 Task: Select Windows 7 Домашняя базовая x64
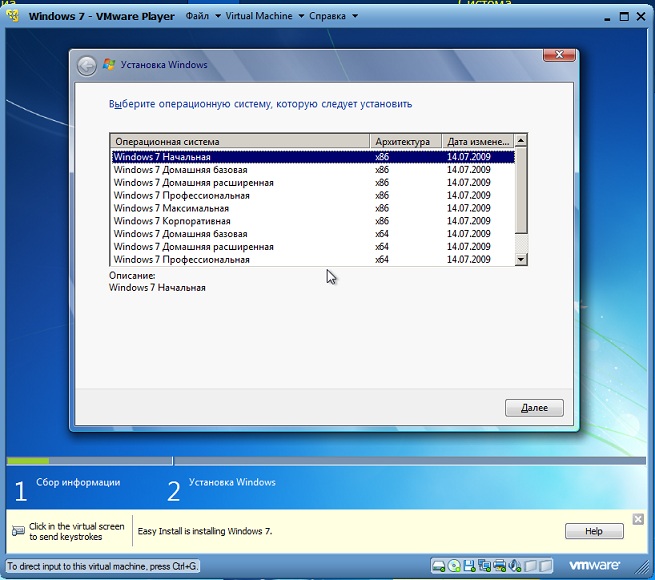pos(313,234)
